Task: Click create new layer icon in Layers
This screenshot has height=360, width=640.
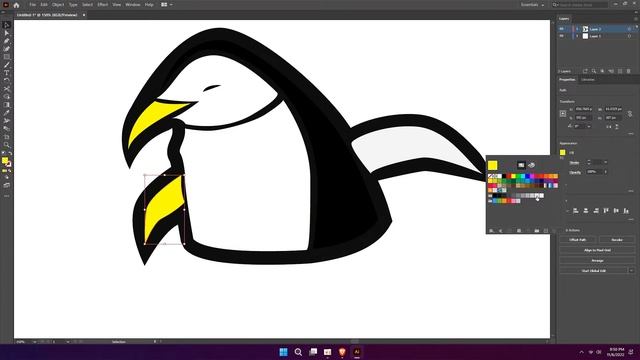Action: pos(620,71)
